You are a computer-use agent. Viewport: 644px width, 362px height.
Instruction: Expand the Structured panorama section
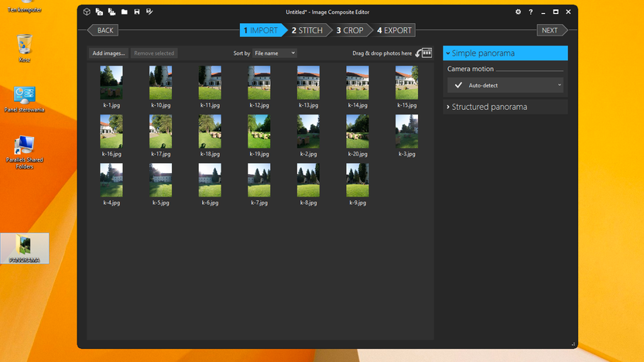click(505, 107)
